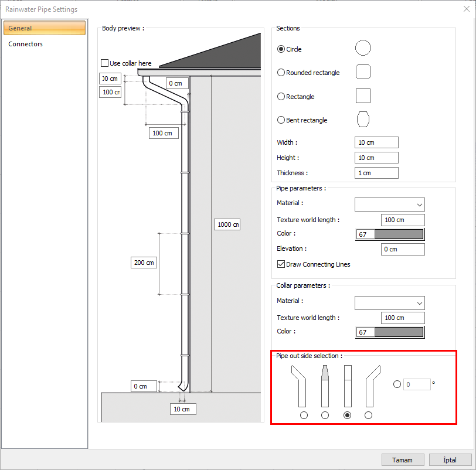Enable the Use collar here checkbox
The image size is (476, 470).
[x=104, y=63]
